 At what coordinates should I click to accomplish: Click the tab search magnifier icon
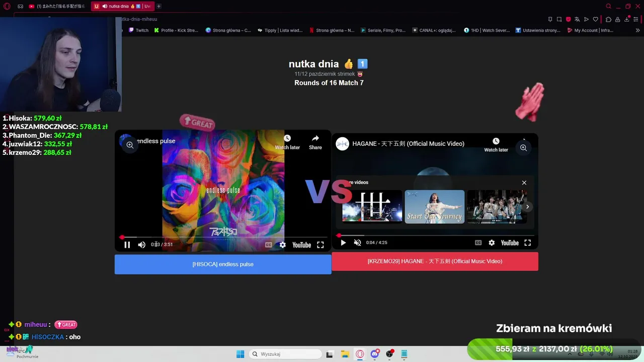608,6
